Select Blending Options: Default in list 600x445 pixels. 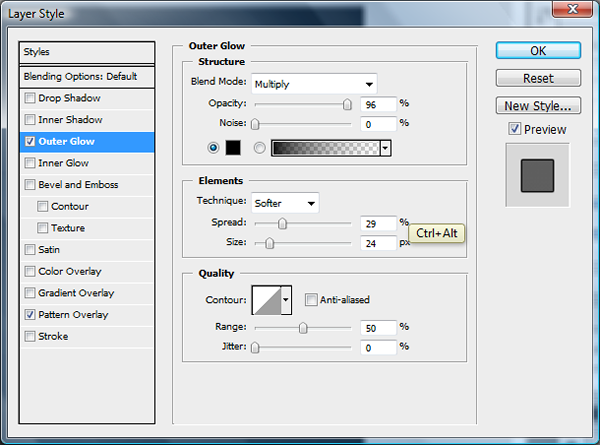coord(88,76)
